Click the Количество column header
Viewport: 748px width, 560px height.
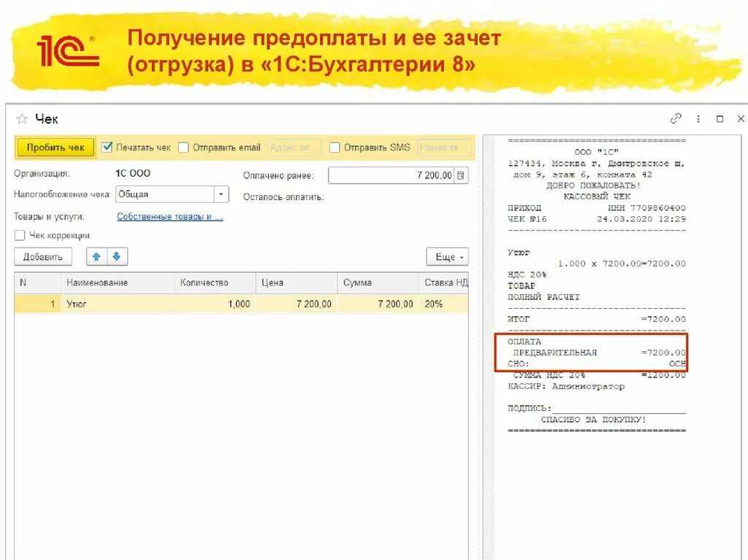tap(215, 283)
